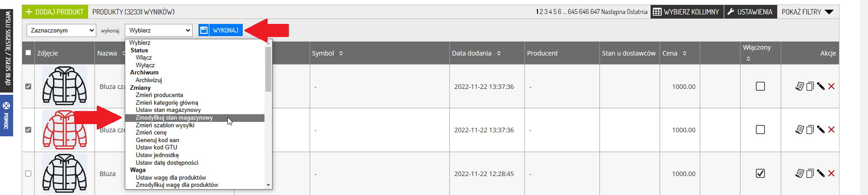The width and height of the screenshot is (868, 195).
Task: Click the dropdown list scrollbar thumb
Action: point(269,69)
